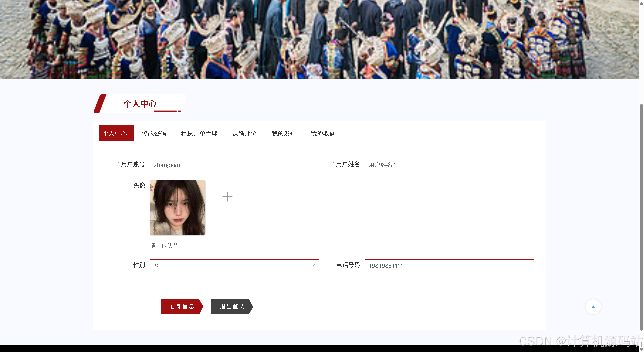Open the 租赁订单管理 tab
Image resolution: width=644 pixels, height=352 pixels.
pyautogui.click(x=199, y=133)
